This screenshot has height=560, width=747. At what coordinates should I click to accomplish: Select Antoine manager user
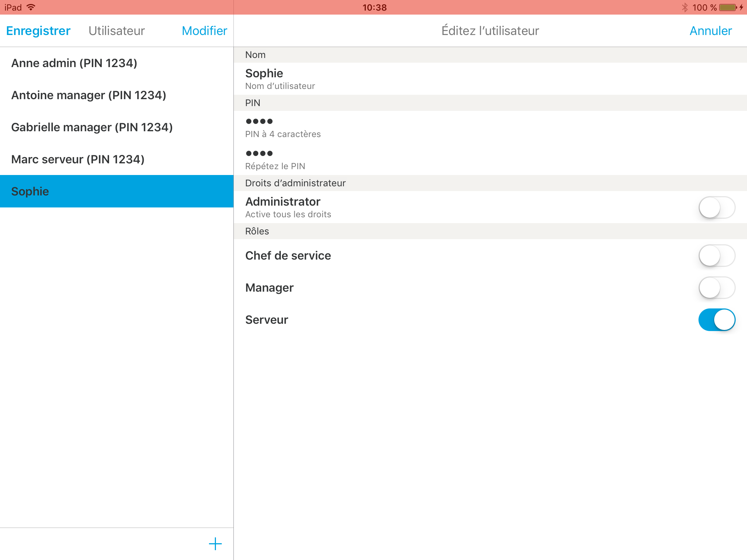point(117,95)
